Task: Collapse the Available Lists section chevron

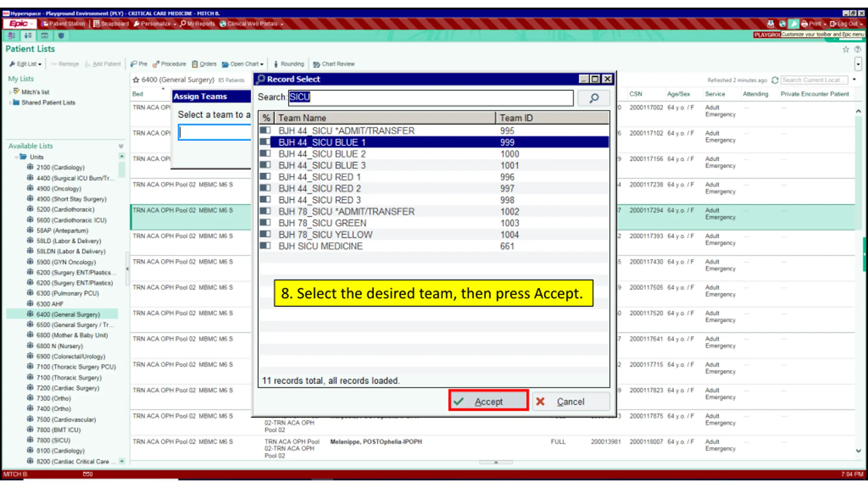Action: point(121,146)
